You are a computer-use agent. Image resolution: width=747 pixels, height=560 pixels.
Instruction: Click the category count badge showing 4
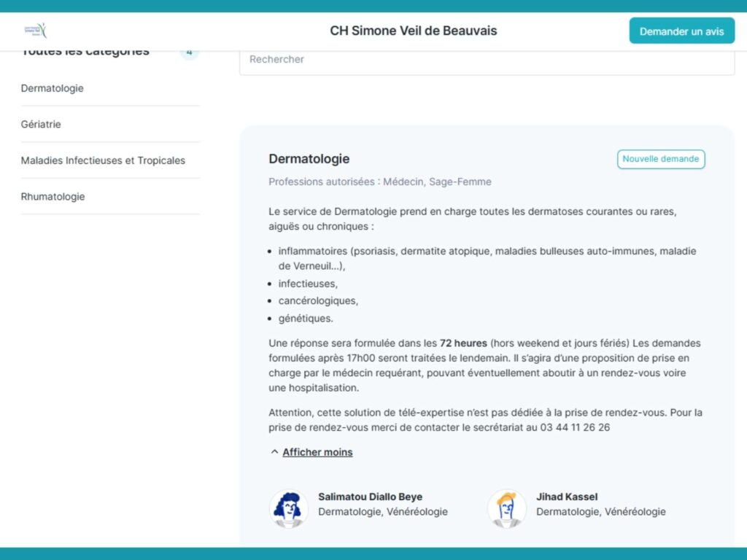click(190, 52)
